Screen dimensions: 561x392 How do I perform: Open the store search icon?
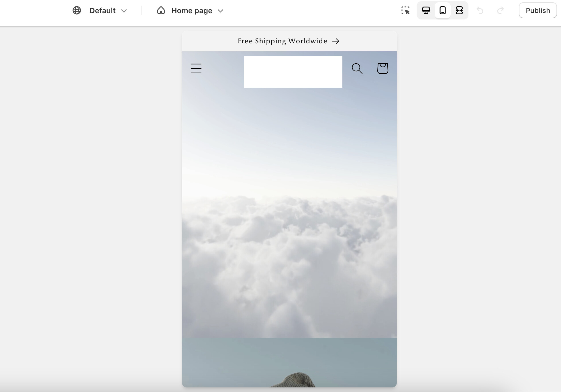coord(357,68)
